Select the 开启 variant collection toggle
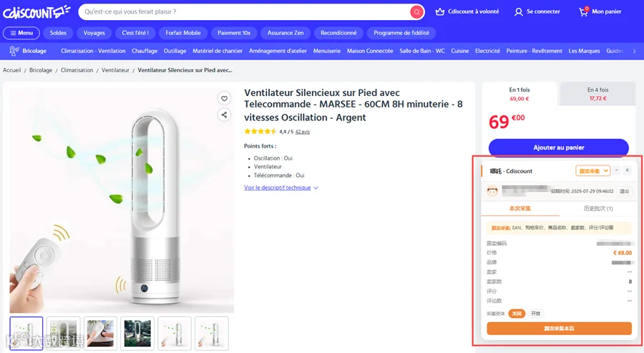This screenshot has width=644, height=353. [535, 314]
